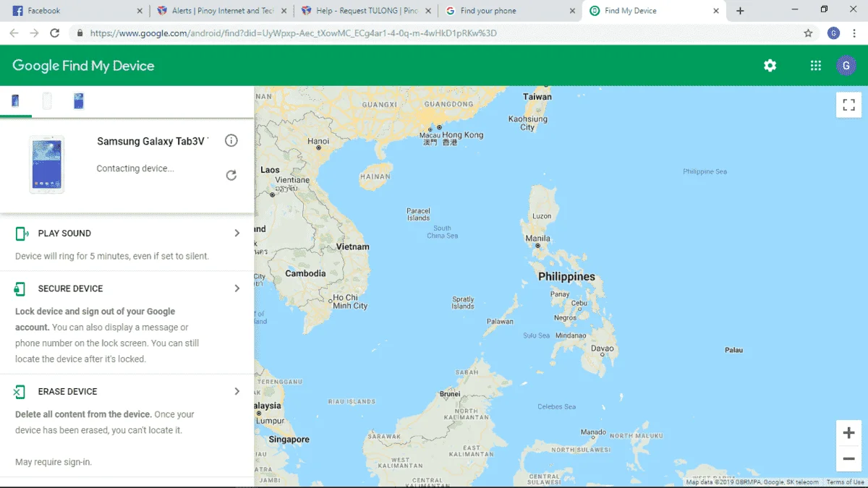Image resolution: width=868 pixels, height=488 pixels.
Task: Click the address bar URL
Action: point(294,33)
